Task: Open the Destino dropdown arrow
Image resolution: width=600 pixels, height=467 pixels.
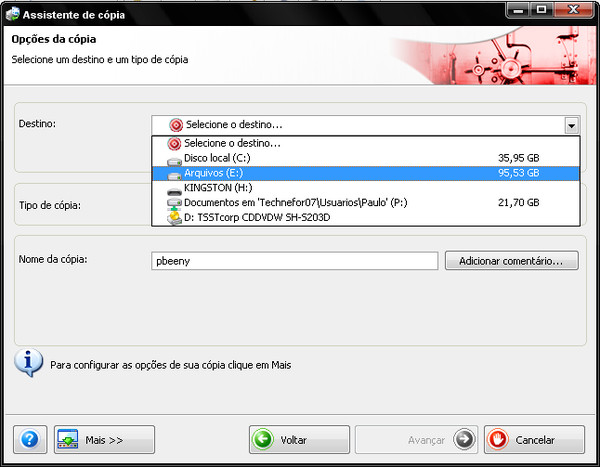Action: pyautogui.click(x=572, y=125)
